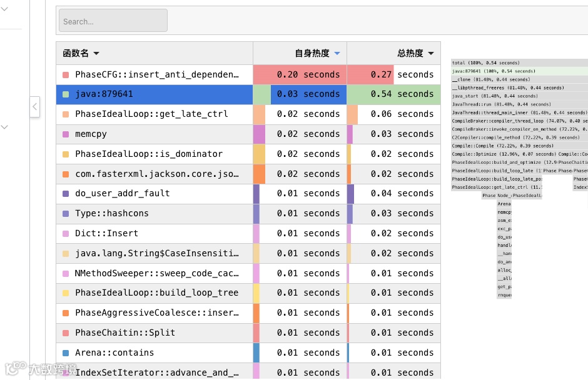Click 0.54 seconds total heat cell
Screen dimensions: 588x380
coord(393,94)
